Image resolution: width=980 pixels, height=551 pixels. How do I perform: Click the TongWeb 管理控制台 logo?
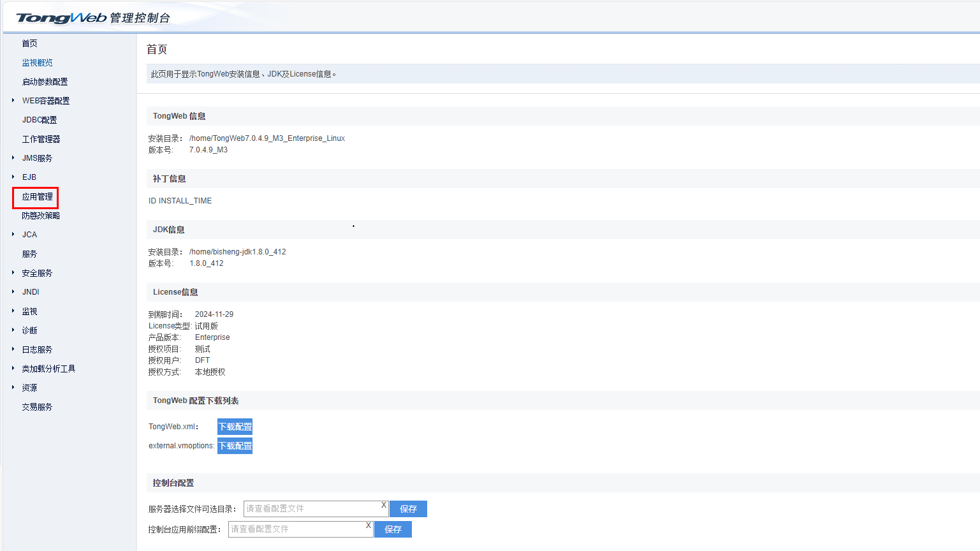pyautogui.click(x=93, y=18)
